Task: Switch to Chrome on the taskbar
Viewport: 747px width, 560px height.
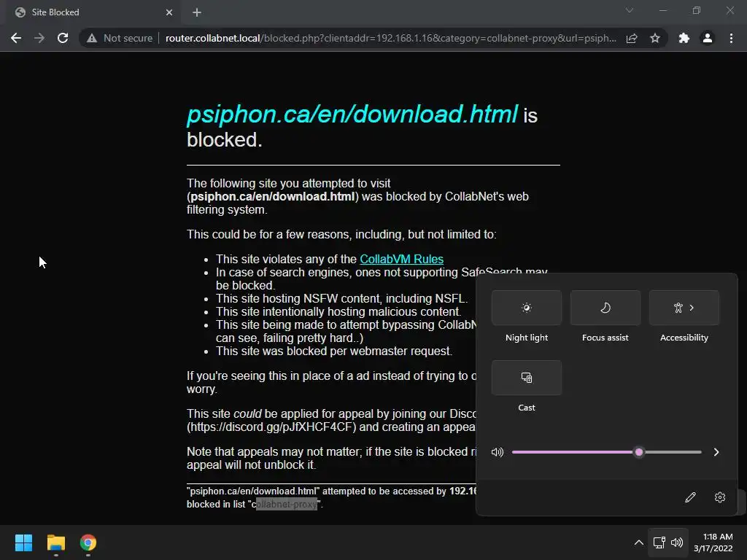Action: (88, 542)
